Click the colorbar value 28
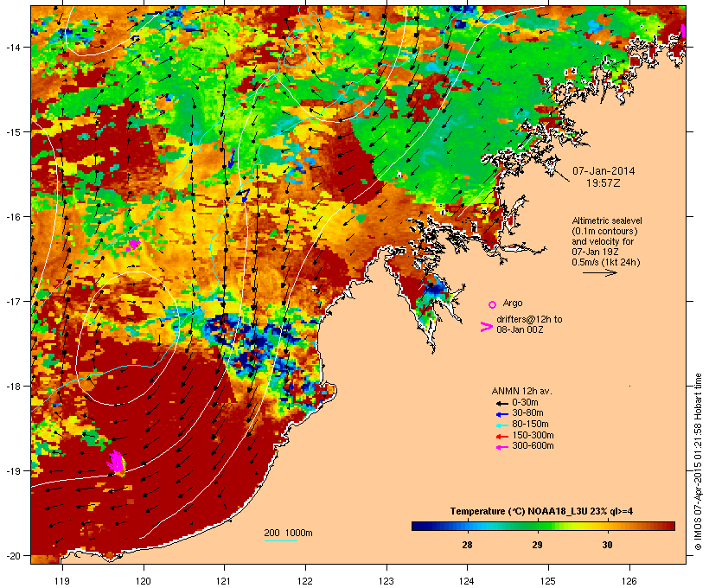709x588 pixels. pyautogui.click(x=467, y=545)
